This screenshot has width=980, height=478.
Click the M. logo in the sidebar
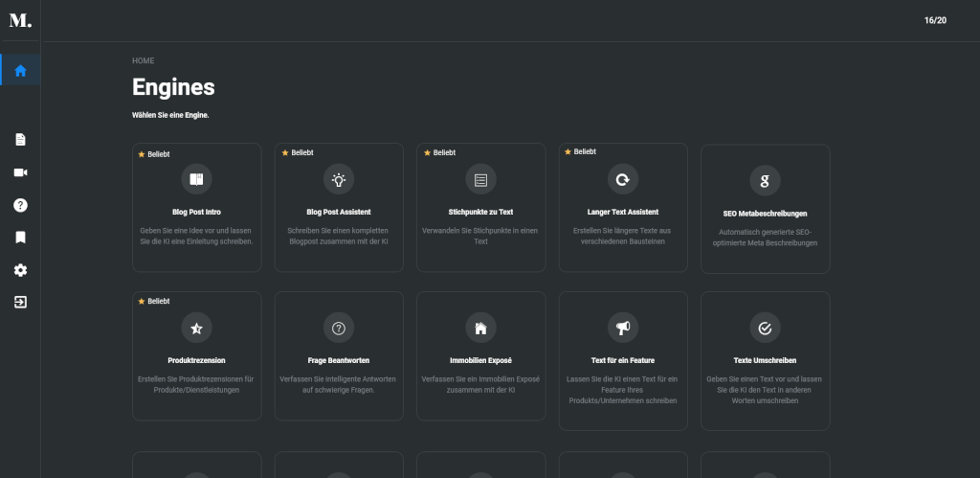tap(20, 21)
